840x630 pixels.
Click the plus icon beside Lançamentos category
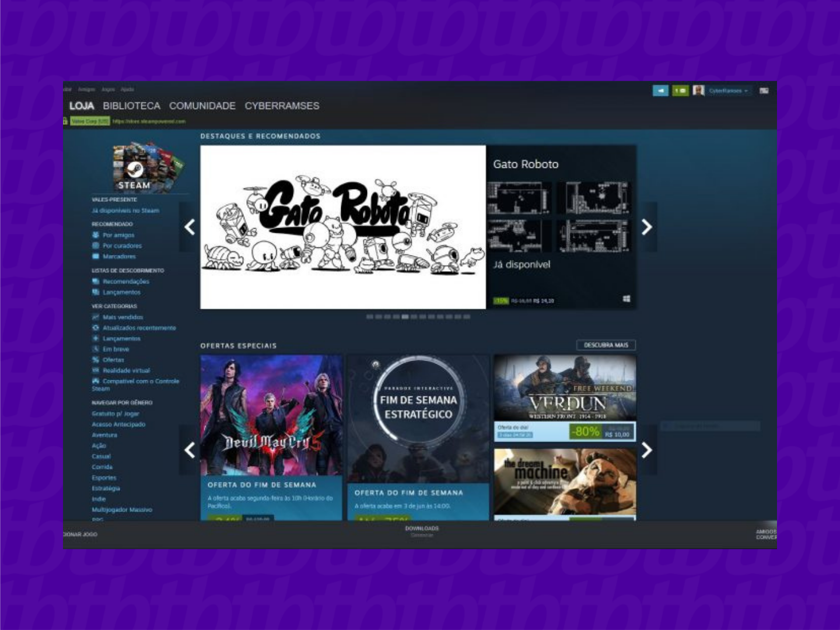[96, 338]
